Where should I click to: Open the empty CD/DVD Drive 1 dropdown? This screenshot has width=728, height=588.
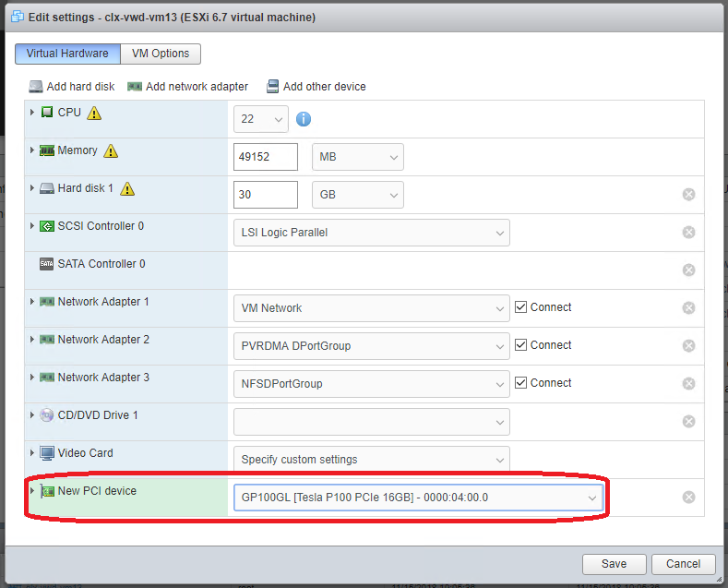pyautogui.click(x=372, y=422)
